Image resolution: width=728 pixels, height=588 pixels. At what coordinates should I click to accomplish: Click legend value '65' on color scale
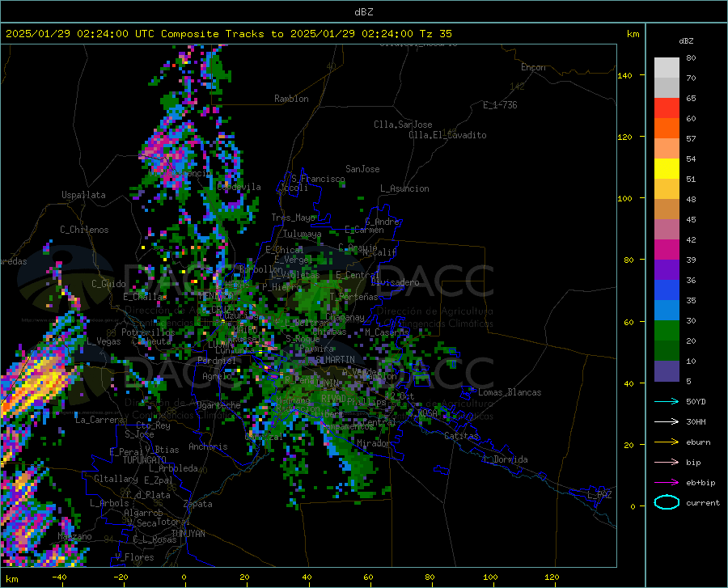691,99
